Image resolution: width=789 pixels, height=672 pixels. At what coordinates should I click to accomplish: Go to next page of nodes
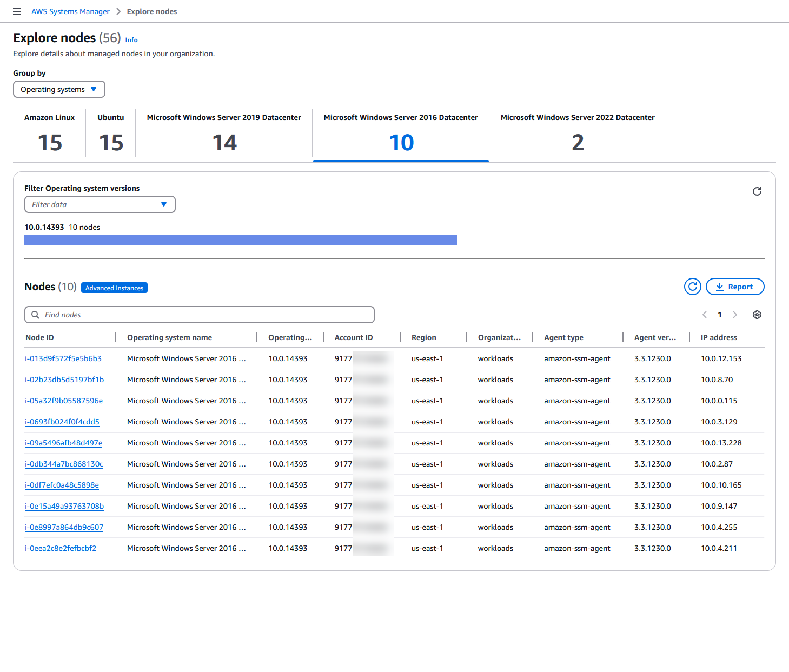pos(734,315)
